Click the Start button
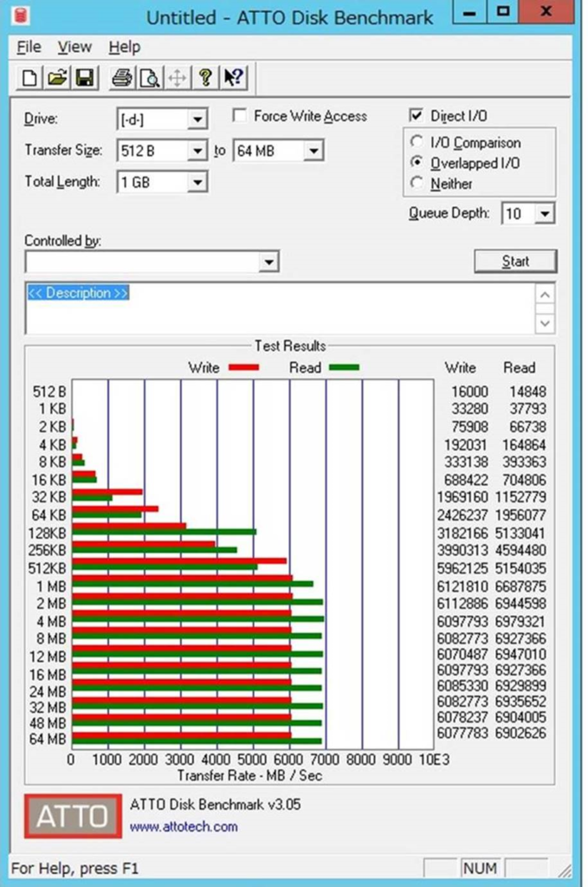 [x=515, y=262]
